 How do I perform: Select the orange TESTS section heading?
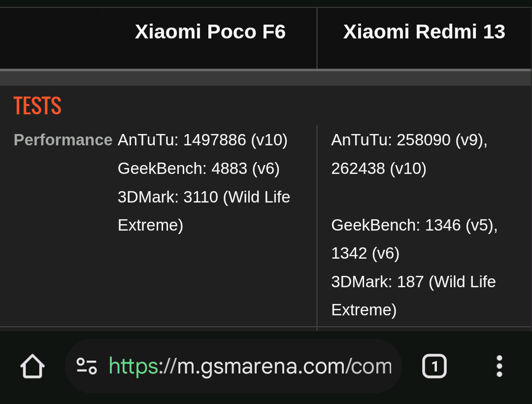(37, 106)
